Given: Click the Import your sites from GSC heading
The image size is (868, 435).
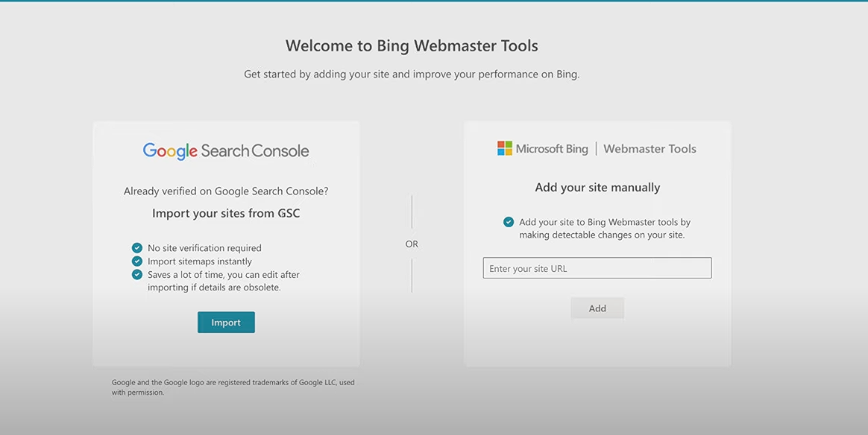Looking at the screenshot, I should (x=226, y=214).
